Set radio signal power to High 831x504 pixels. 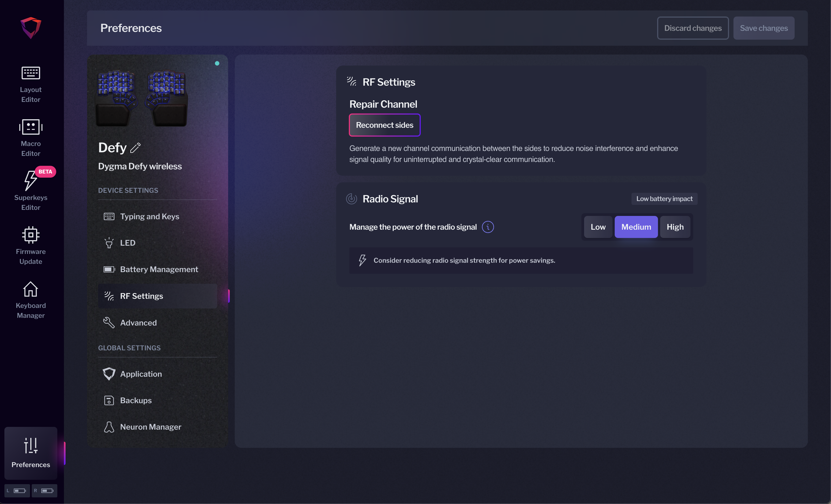(x=675, y=227)
